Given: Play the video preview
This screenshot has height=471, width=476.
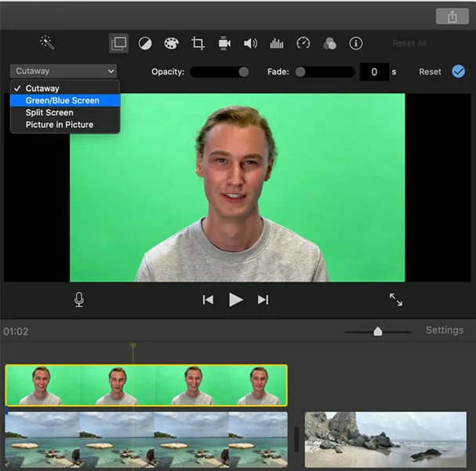Looking at the screenshot, I should coord(235,300).
